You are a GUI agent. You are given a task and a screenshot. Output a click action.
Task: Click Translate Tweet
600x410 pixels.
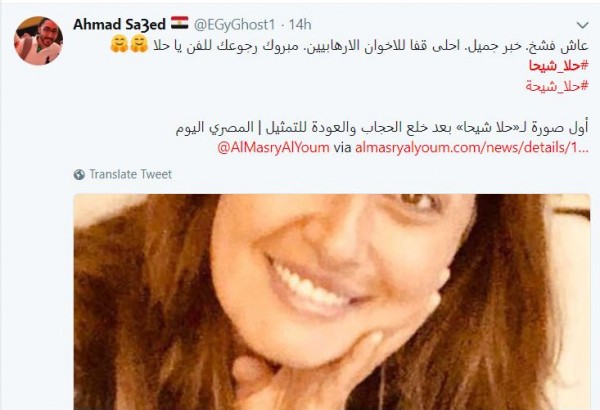point(130,175)
